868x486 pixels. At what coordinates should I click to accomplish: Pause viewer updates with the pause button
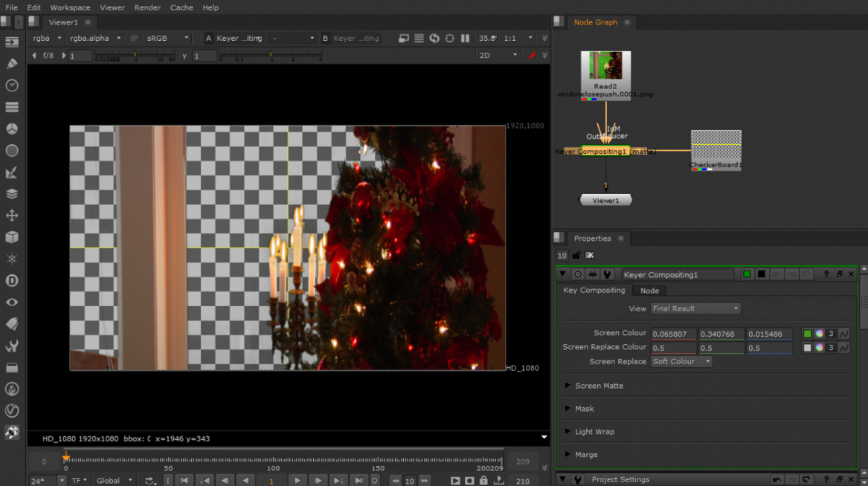(x=464, y=38)
